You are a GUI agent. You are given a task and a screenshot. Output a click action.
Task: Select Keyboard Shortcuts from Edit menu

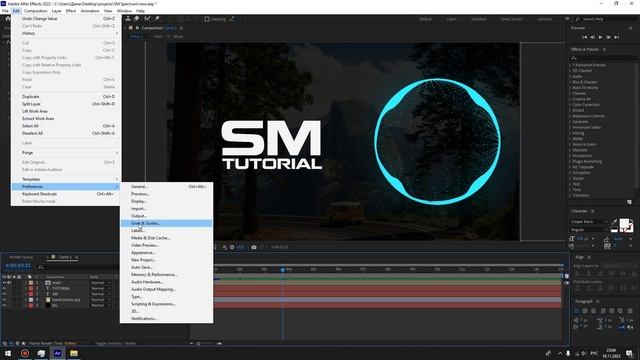[x=66, y=194]
